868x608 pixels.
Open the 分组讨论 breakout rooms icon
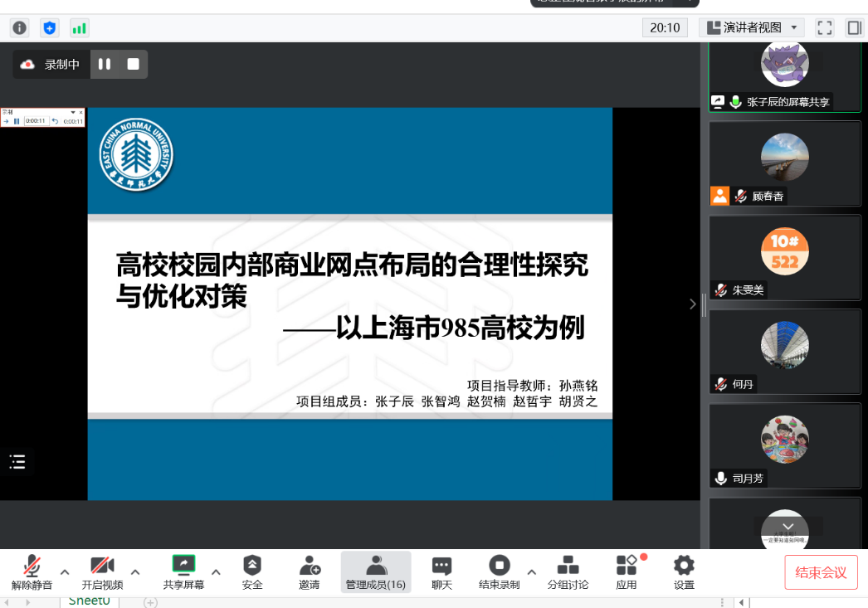click(568, 572)
